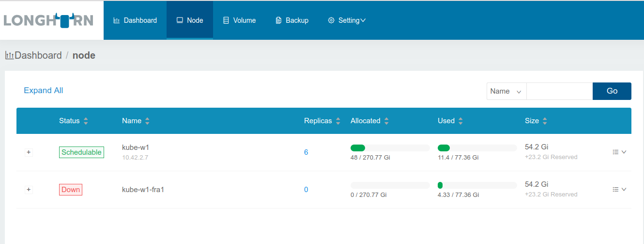Screen dimensions: 644x244
Task: Click kube-w1 allocated progress bar
Action: (390, 148)
